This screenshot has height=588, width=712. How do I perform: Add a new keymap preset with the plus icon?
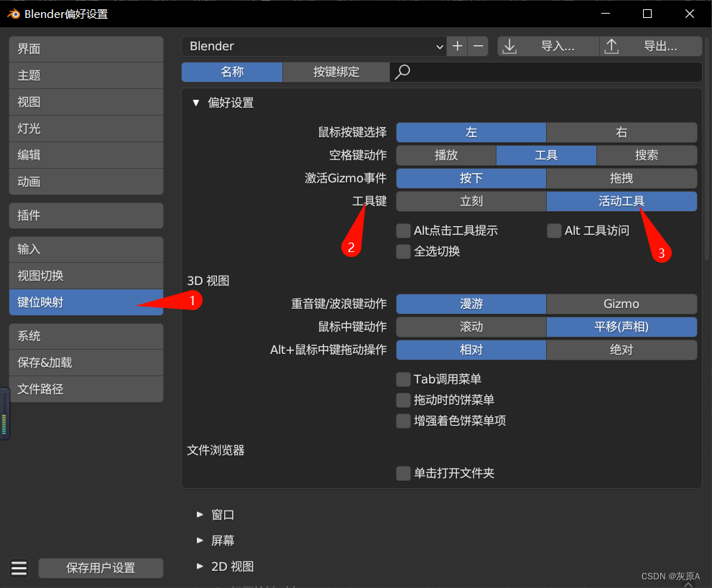pos(457,45)
